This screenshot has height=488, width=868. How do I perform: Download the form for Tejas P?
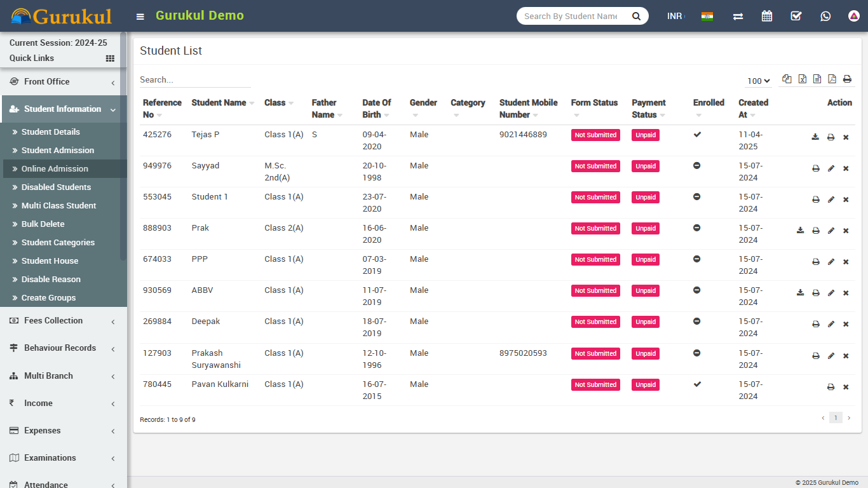click(815, 137)
